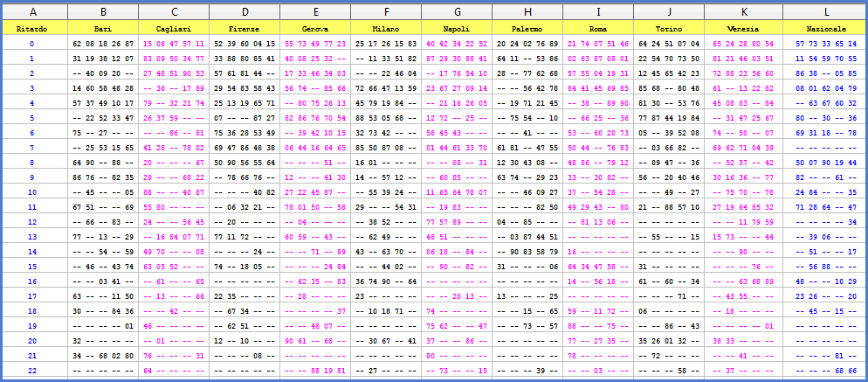Select Ritardo value 3 cell
The height and width of the screenshot is (382, 868).
tap(35, 88)
